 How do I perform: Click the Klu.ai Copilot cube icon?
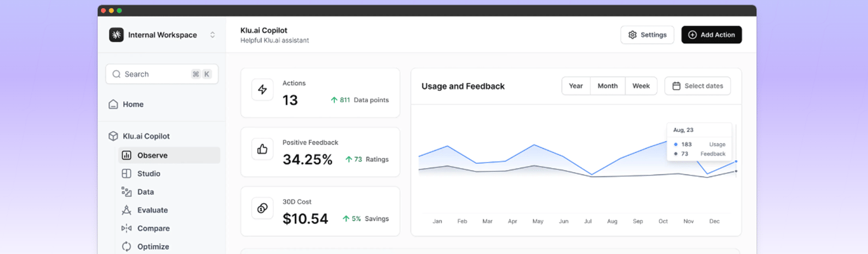113,136
